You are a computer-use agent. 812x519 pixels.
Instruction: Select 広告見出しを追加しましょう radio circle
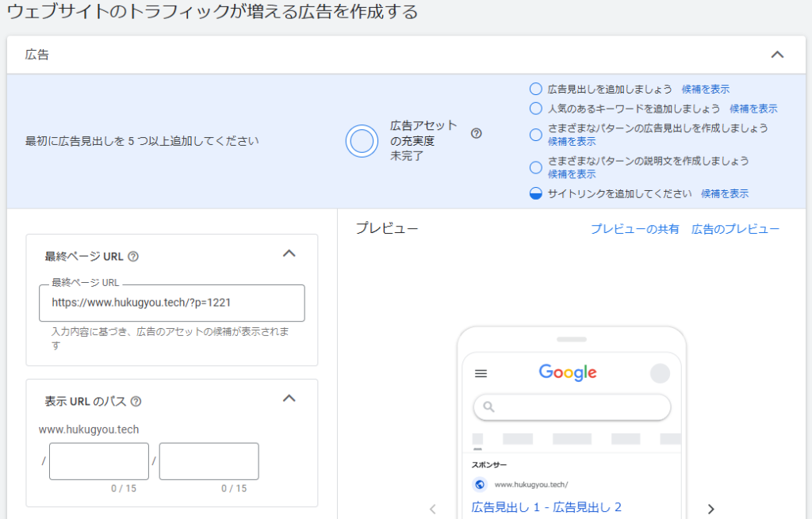535,89
